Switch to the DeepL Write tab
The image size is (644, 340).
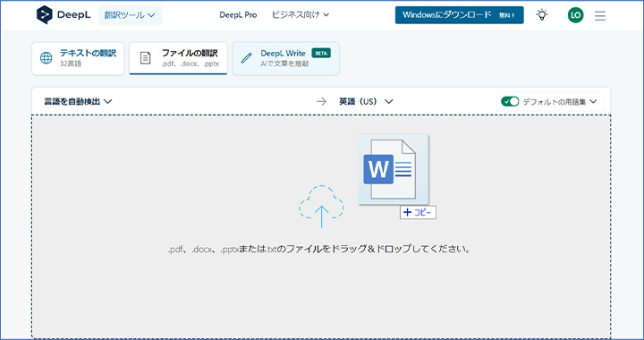click(286, 58)
